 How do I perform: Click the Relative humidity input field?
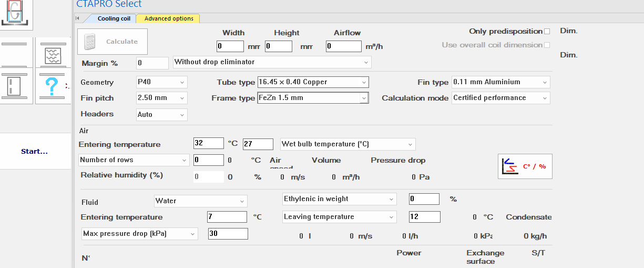209,177
